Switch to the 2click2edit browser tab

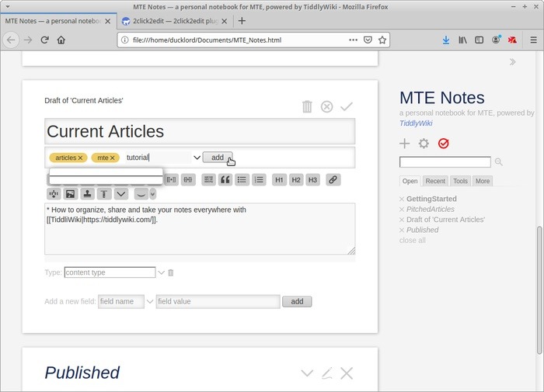click(173, 21)
